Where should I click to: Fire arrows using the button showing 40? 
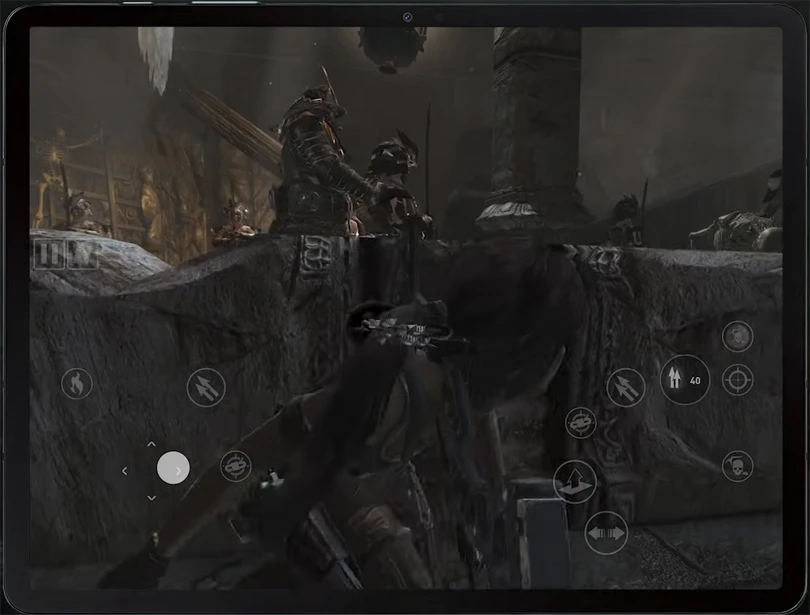tap(684, 380)
